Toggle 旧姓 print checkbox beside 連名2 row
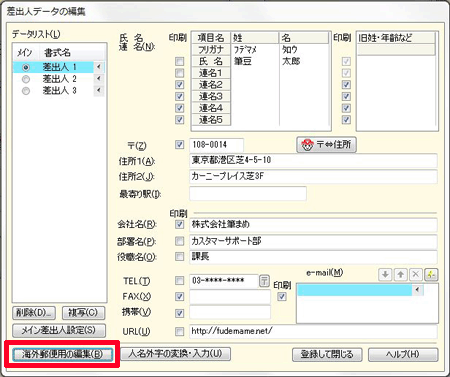 tap(346, 85)
